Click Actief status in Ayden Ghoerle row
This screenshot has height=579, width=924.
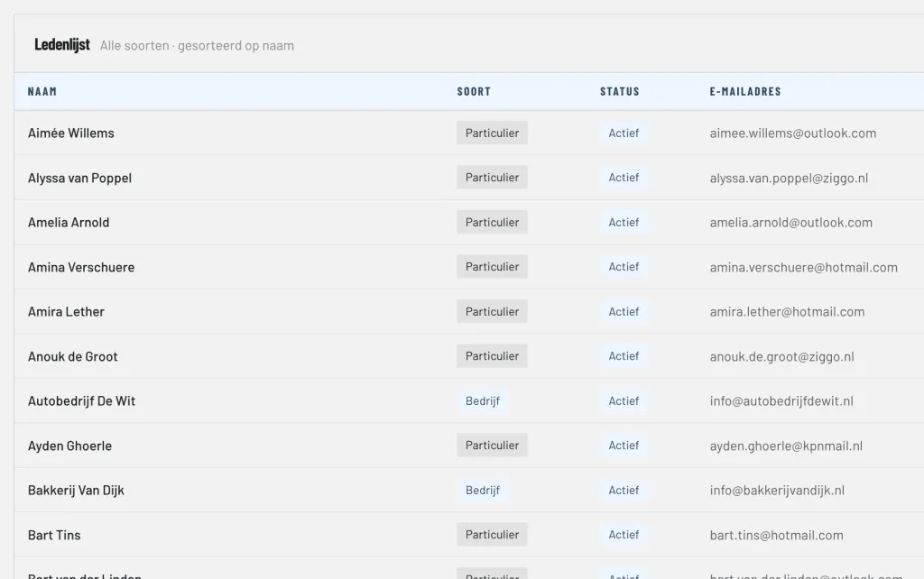624,446
